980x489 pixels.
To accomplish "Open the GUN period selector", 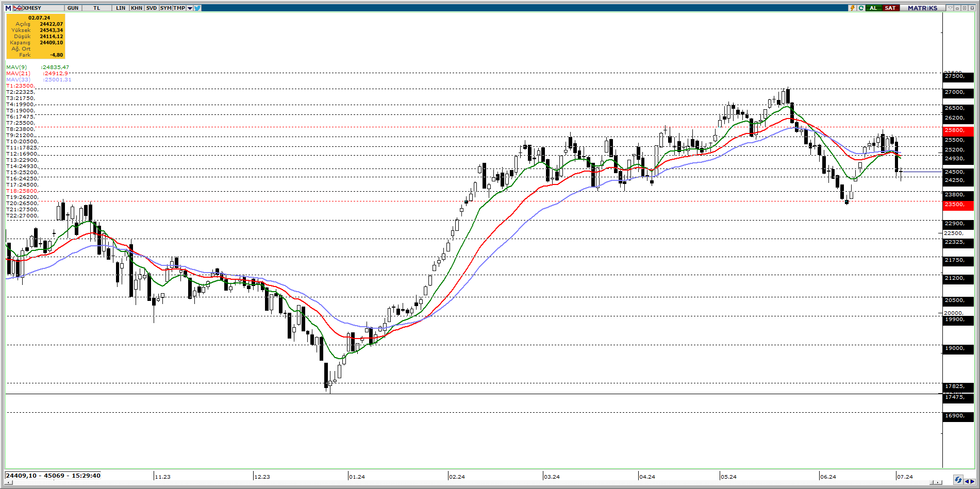I will click(x=73, y=8).
